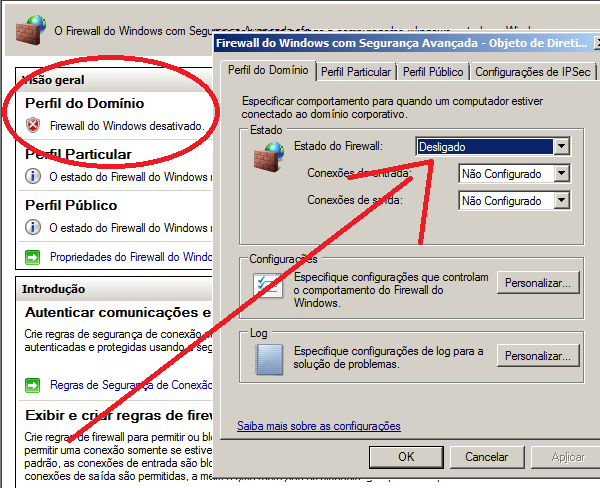Click the firewall brick-wall icon in header

[x=30, y=30]
